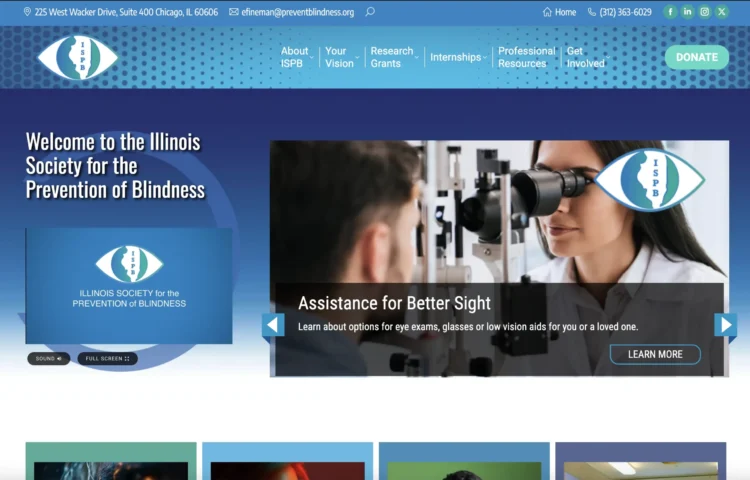750x480 pixels.
Task: Go to next slide with right arrow
Action: (725, 325)
